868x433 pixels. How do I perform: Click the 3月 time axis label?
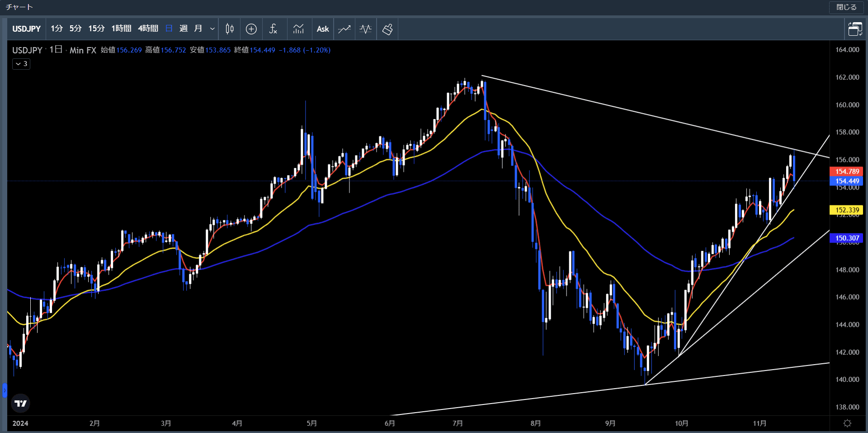[166, 423]
